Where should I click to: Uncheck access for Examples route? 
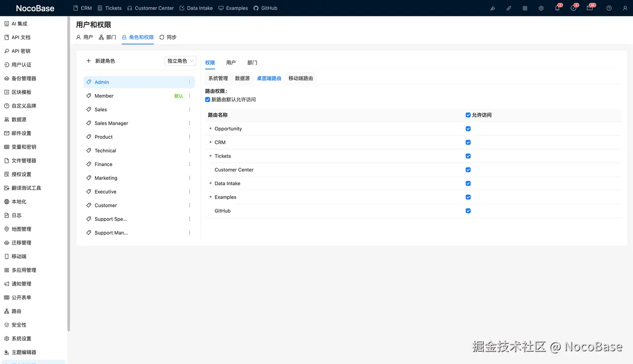pos(468,197)
